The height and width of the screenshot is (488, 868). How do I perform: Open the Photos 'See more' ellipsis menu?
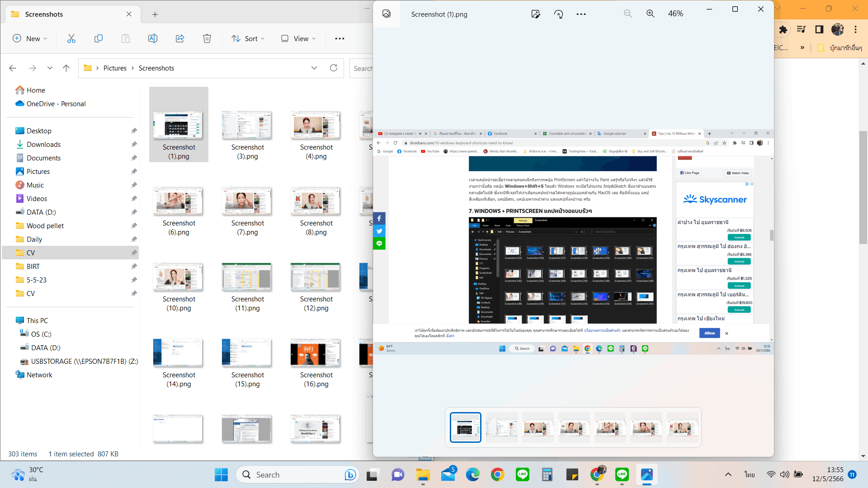pos(581,14)
